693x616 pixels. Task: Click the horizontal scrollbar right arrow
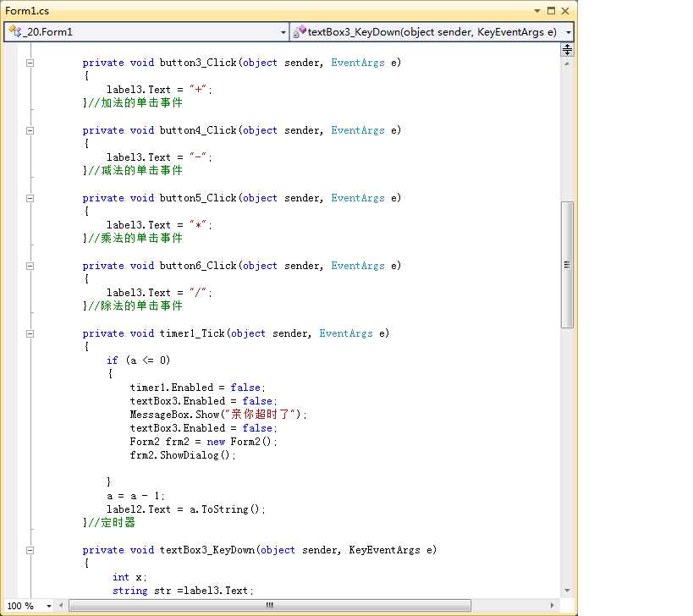pyautogui.click(x=552, y=605)
